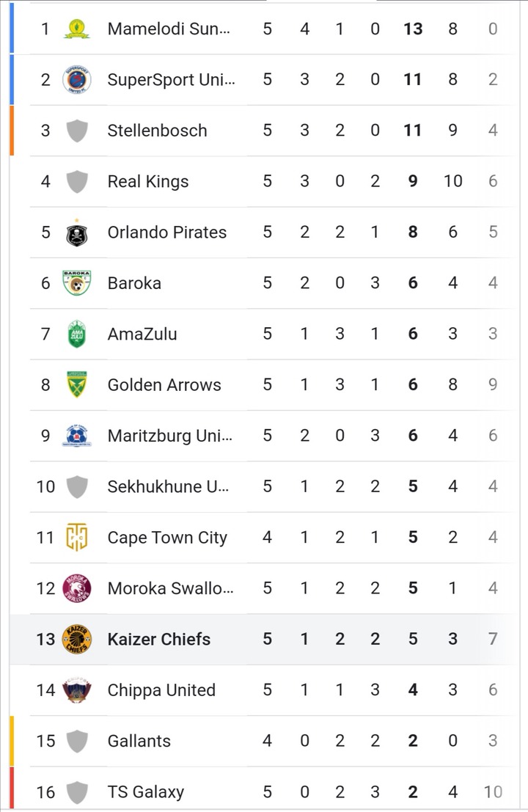Click the Cape Town City gold emblem
528x812 pixels.
[76, 537]
